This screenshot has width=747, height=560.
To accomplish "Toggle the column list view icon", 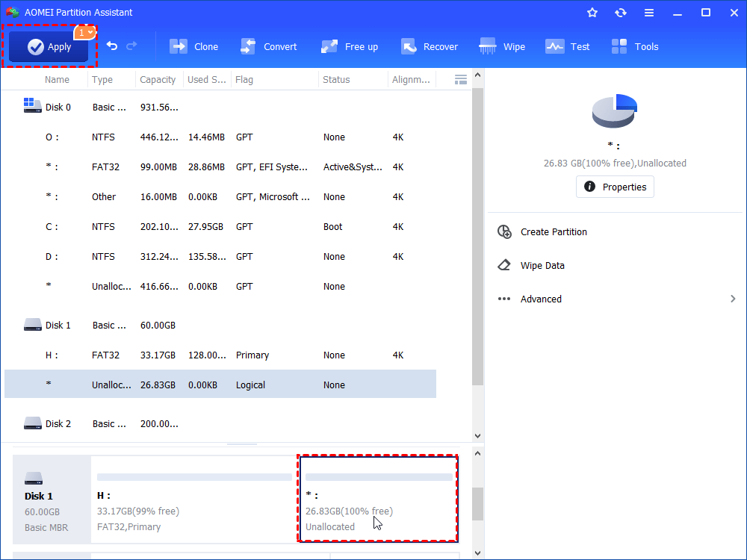I will 461,80.
